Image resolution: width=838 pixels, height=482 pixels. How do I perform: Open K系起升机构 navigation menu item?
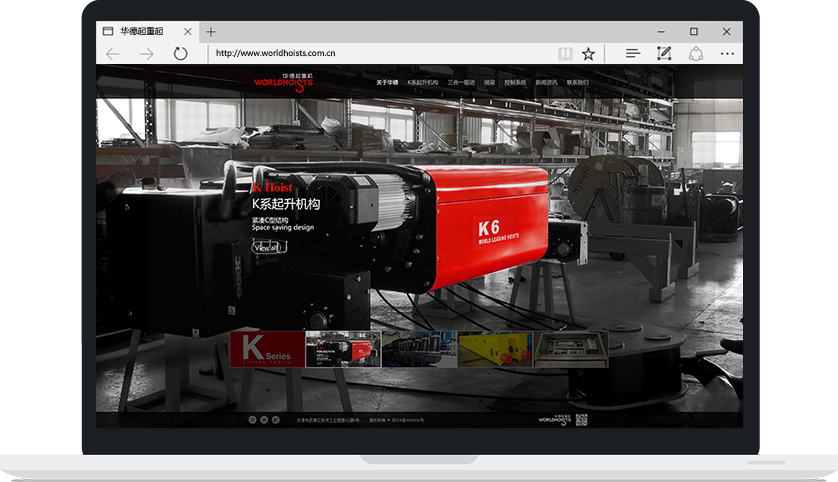[x=423, y=82]
